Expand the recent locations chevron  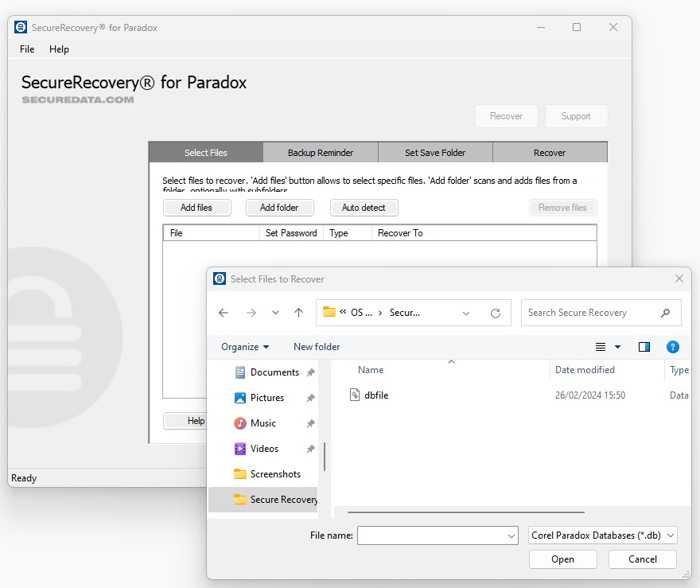coord(275,313)
